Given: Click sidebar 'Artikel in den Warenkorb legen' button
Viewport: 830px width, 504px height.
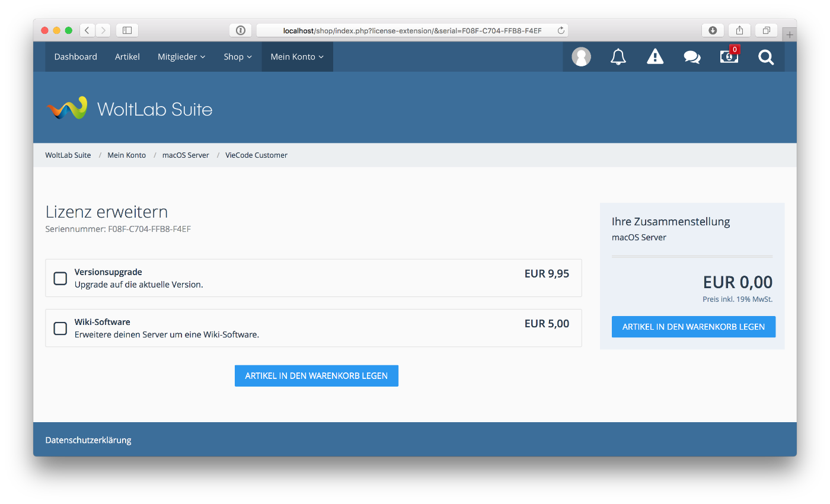Looking at the screenshot, I should pos(693,327).
